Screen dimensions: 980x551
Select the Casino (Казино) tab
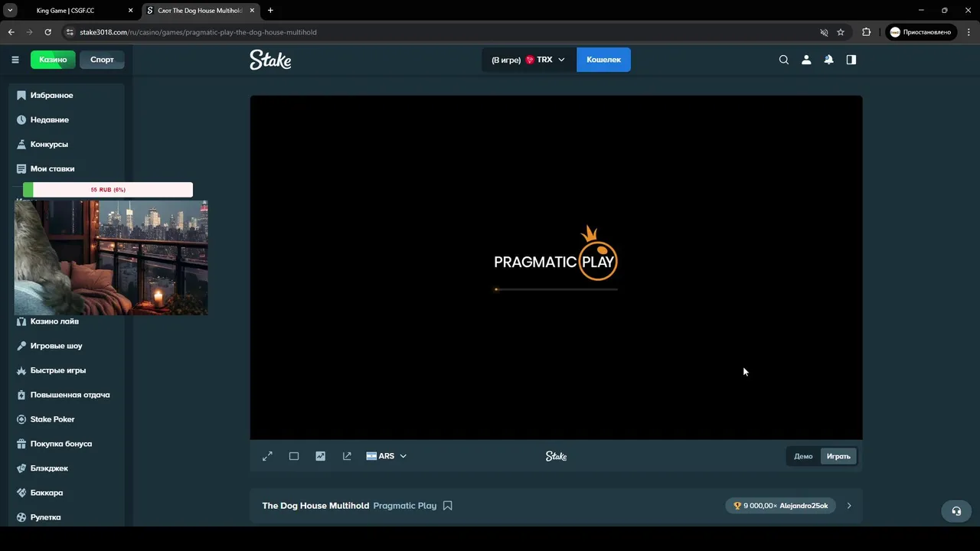click(53, 60)
